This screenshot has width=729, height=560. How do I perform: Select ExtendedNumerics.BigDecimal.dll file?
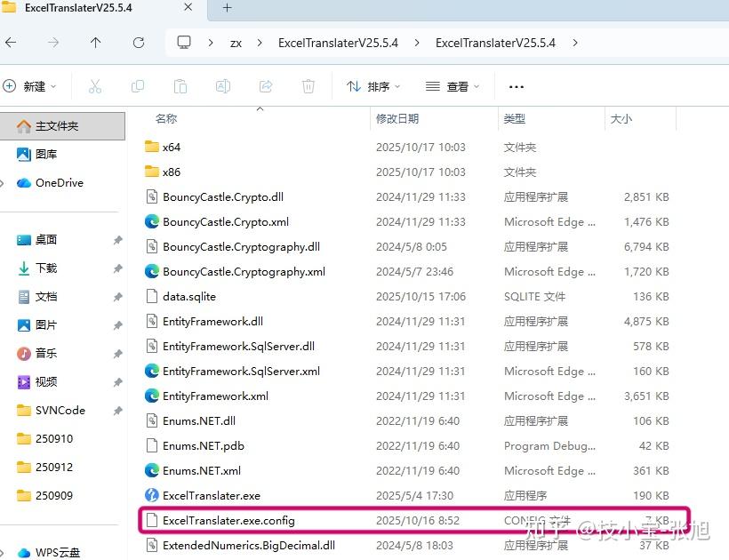point(249,546)
